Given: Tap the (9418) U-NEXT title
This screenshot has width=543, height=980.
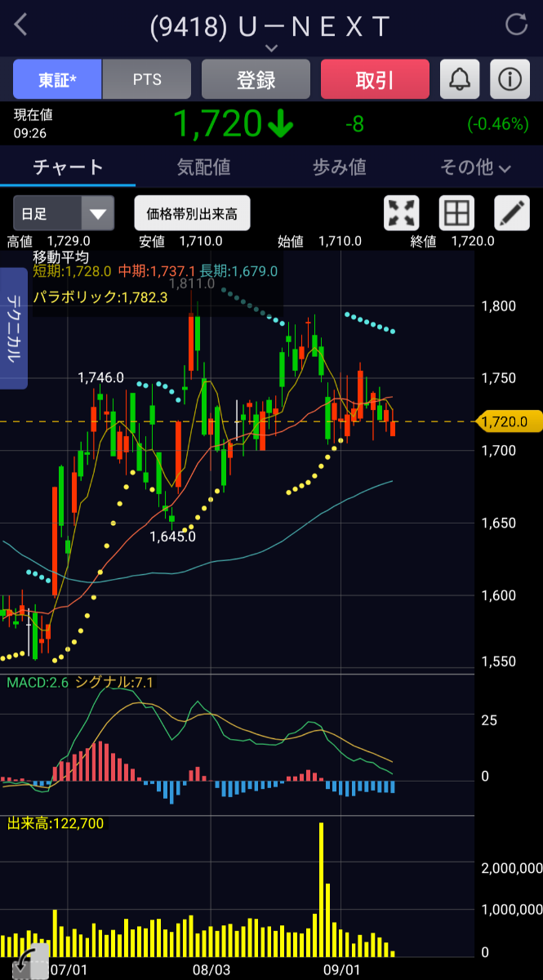Looking at the screenshot, I should click(270, 26).
